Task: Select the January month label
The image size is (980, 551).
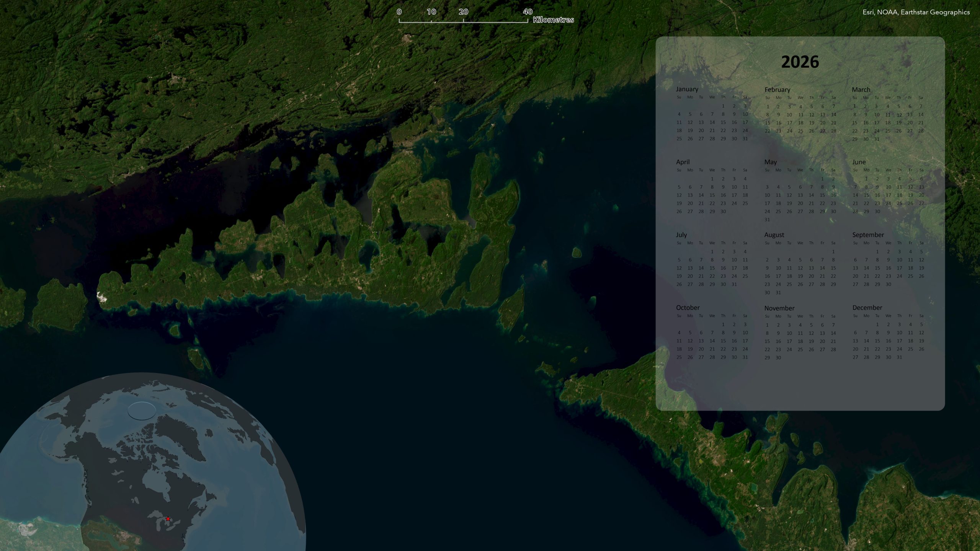Action: (687, 89)
